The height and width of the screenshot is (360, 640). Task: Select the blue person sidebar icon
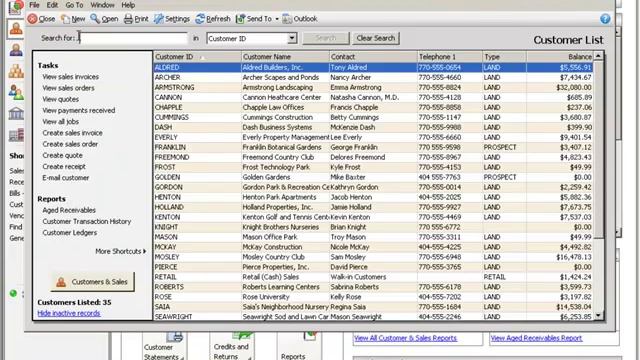coord(16,50)
